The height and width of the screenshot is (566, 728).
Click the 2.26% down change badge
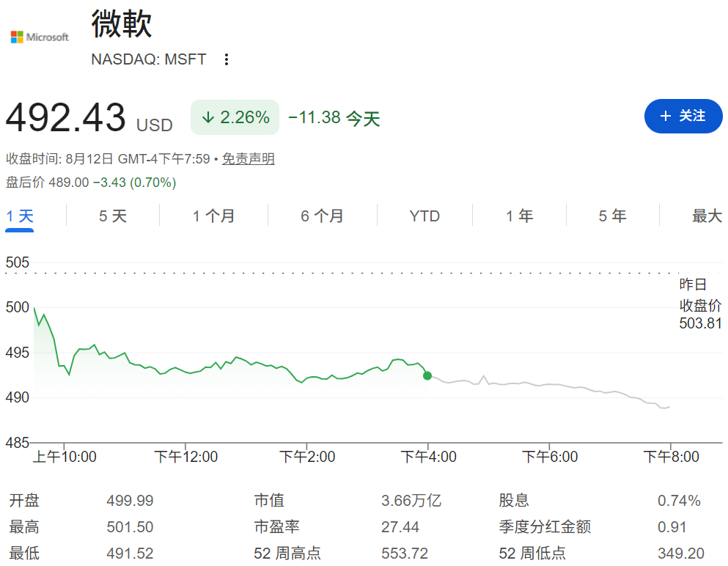pos(235,117)
